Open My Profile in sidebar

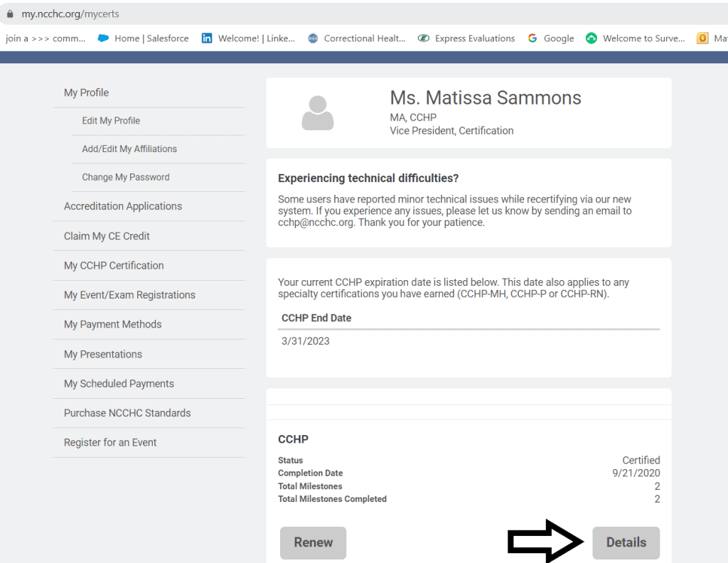pos(86,93)
